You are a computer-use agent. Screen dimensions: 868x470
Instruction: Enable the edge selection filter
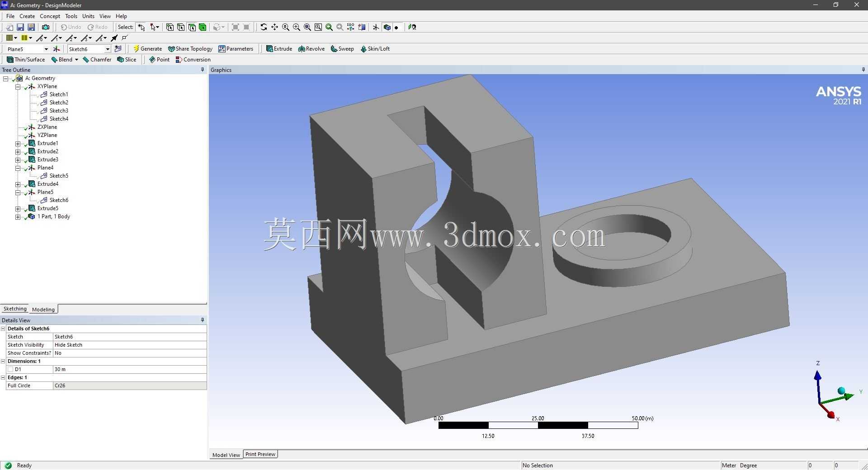tap(181, 27)
